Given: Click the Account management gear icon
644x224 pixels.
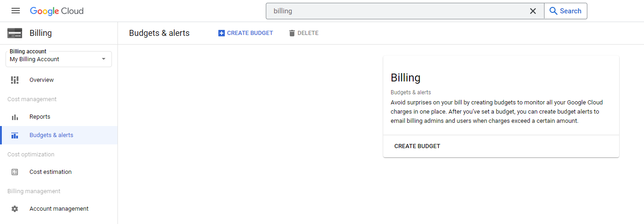Looking at the screenshot, I should 15,209.
